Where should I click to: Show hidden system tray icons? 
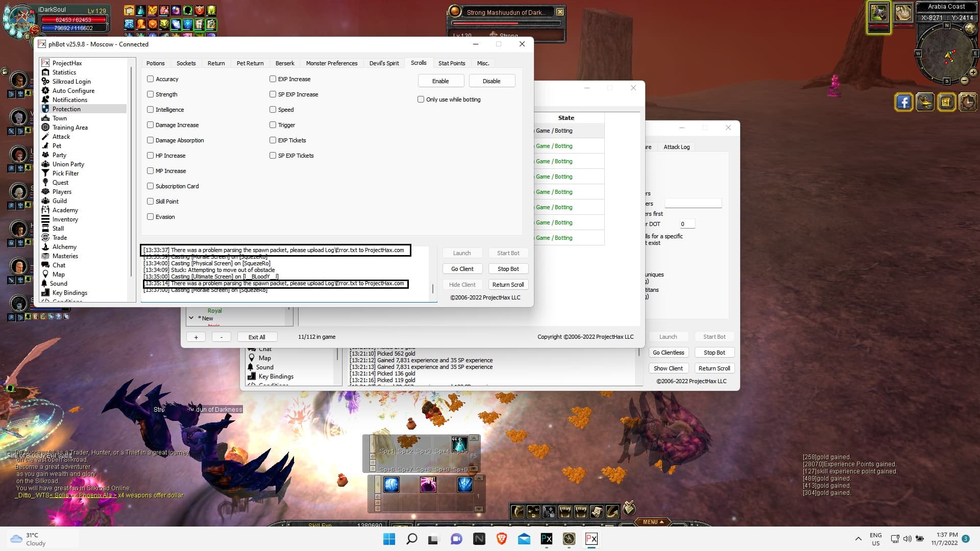coord(858,539)
